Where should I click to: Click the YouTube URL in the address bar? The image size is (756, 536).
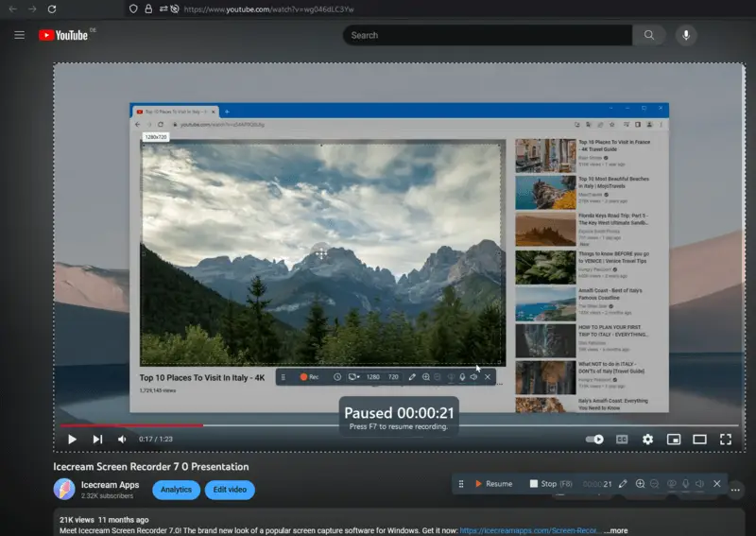pos(268,9)
